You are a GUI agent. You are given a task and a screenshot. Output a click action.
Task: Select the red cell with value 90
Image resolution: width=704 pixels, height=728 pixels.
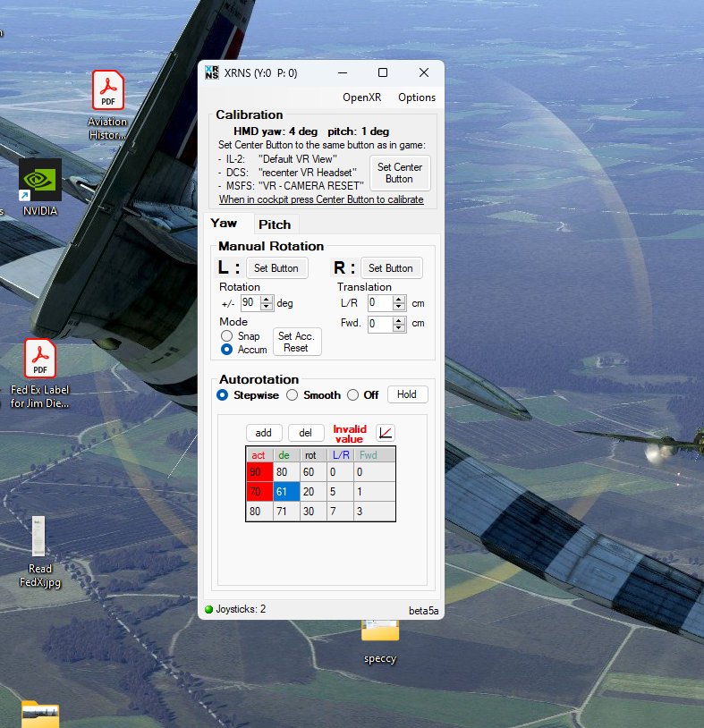tap(259, 472)
